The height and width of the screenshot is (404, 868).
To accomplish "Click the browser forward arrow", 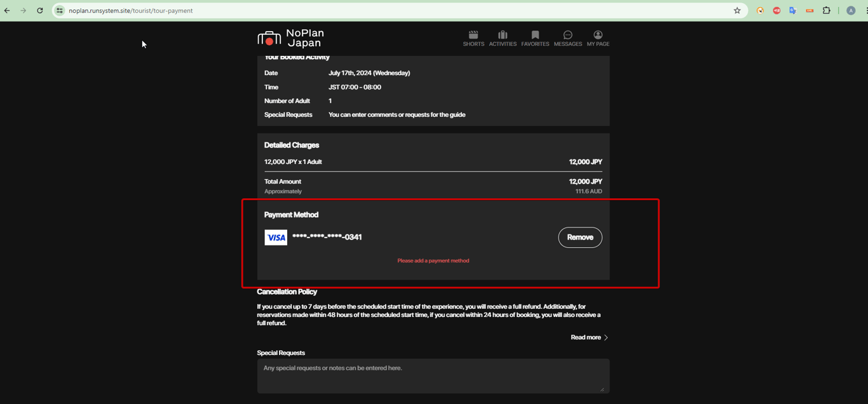I will click(24, 11).
